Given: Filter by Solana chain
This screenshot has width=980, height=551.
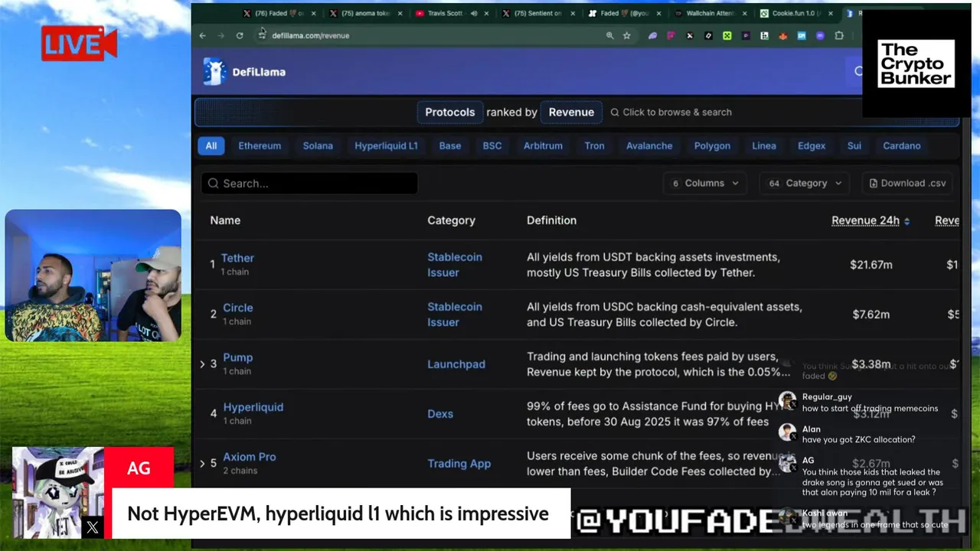Looking at the screenshot, I should point(318,145).
